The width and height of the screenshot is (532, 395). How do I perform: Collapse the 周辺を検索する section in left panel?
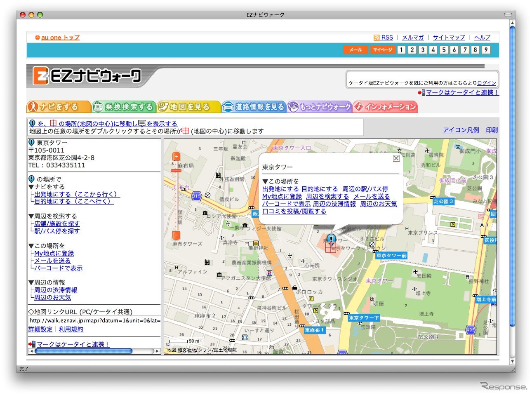pyautogui.click(x=31, y=216)
